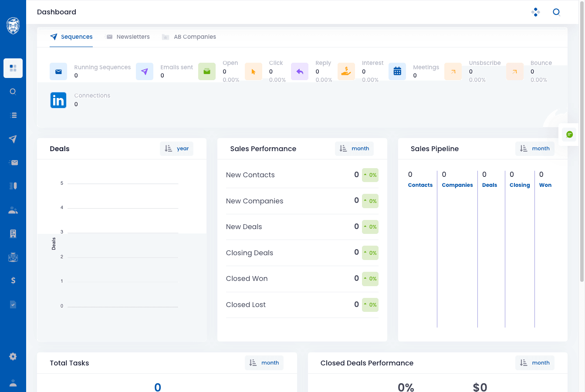Viewport: 585px width, 392px height.
Task: Open the Sequences paper-plane icon in sidebar
Action: click(13, 139)
